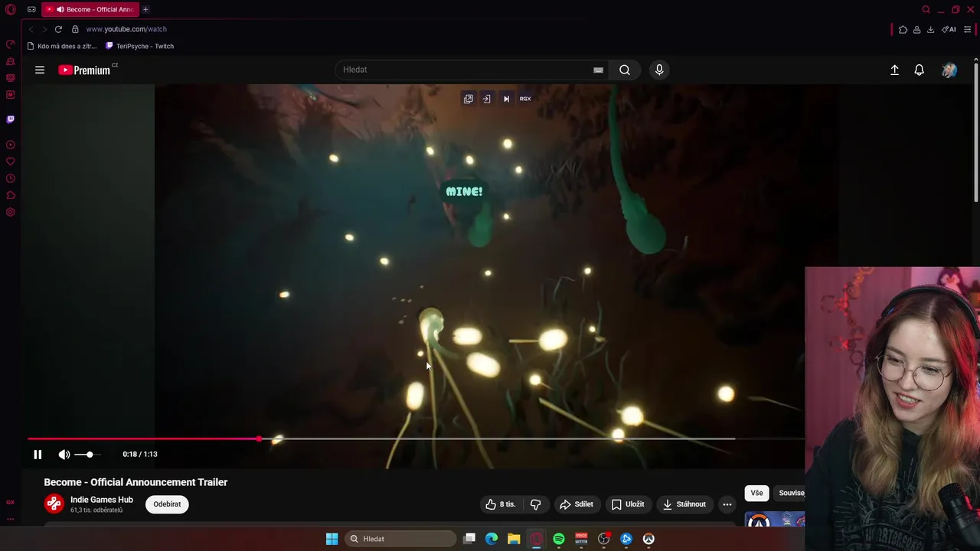Click the taskbar Hledat search box
The width and height of the screenshot is (980, 551).
coord(401,539)
